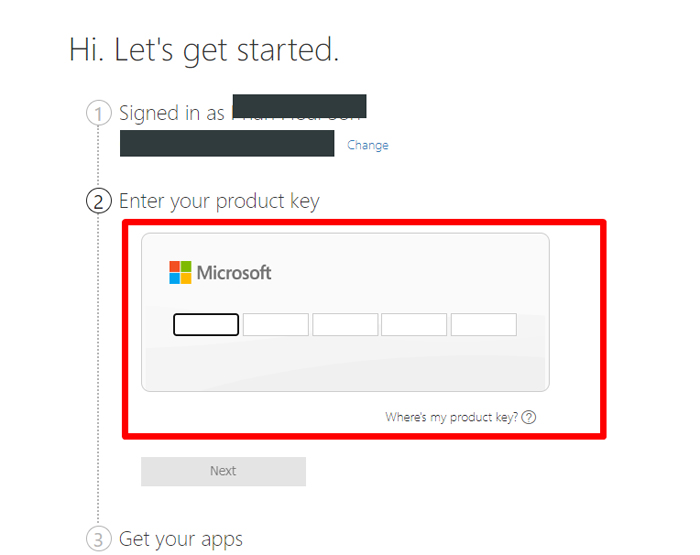
Task: Click the Next button
Action: click(223, 471)
